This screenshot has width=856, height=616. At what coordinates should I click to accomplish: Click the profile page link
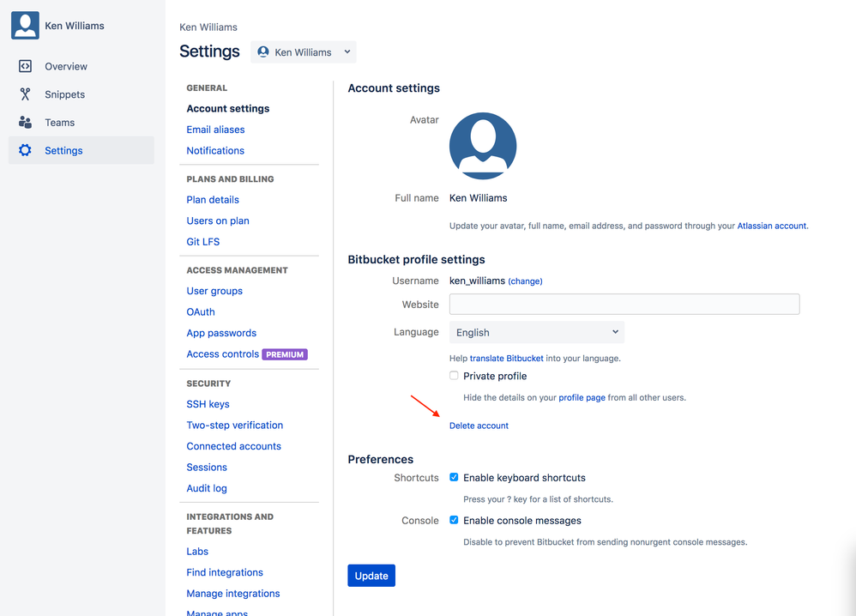click(x=582, y=397)
